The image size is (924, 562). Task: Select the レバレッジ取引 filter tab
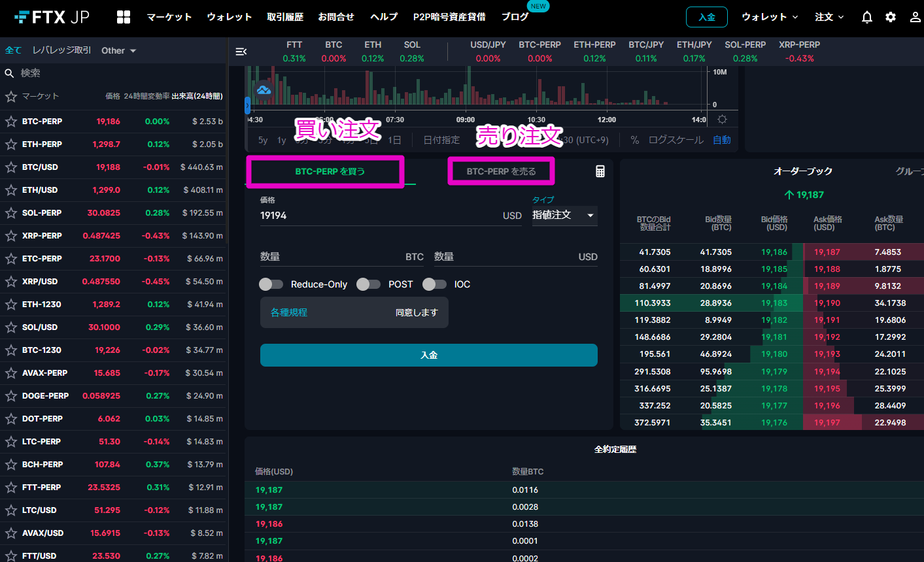click(x=62, y=50)
